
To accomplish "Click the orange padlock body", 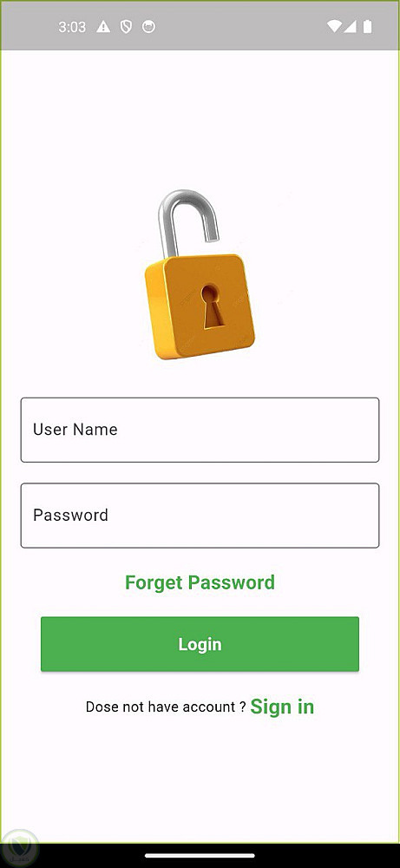I will pyautogui.click(x=200, y=306).
